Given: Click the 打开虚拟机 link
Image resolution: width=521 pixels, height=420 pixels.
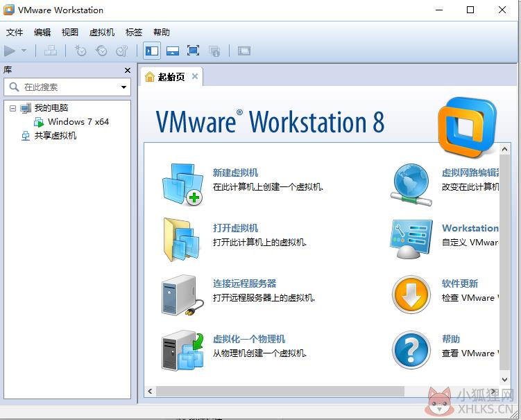Looking at the screenshot, I should coord(236,228).
